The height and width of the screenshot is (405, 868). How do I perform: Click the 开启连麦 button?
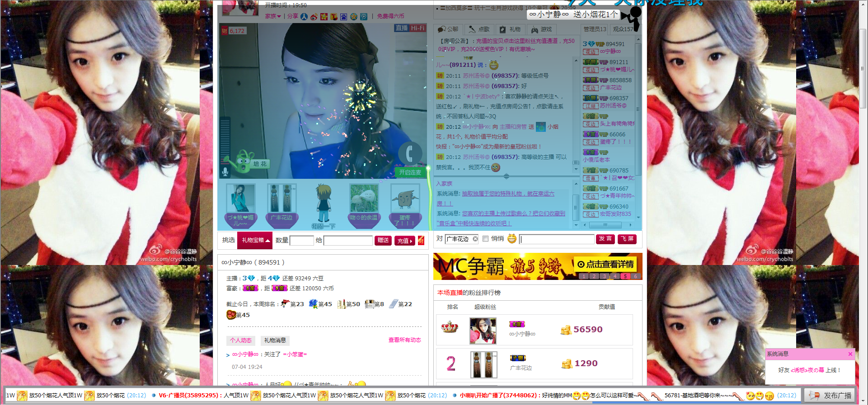(x=410, y=172)
